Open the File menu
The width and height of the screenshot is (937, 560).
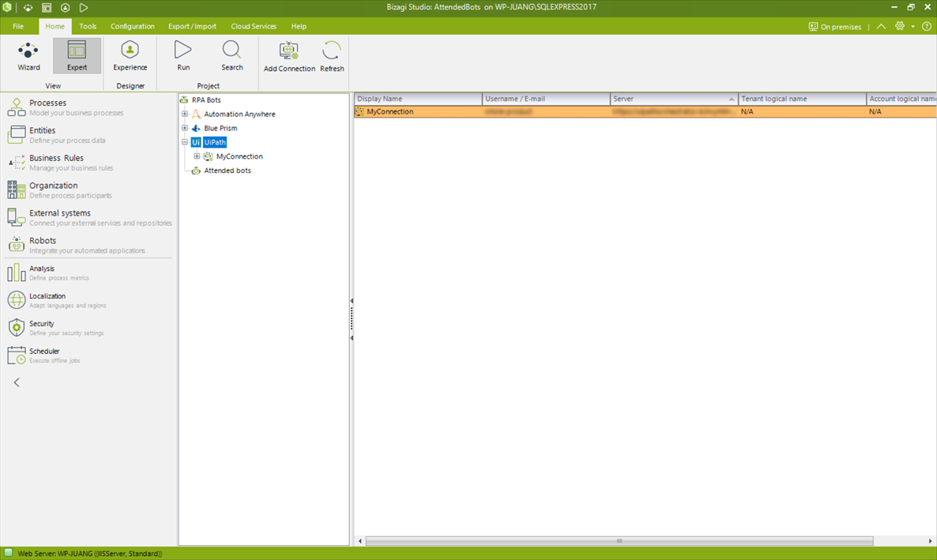(18, 26)
